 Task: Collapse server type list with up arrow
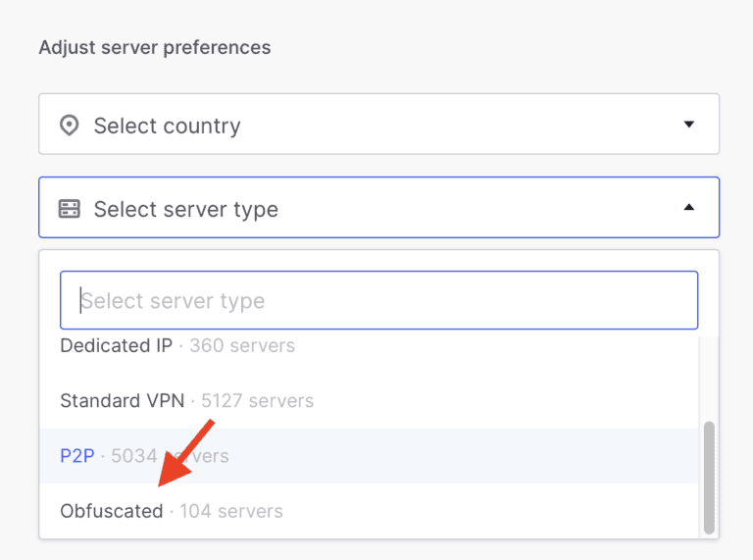tap(688, 208)
